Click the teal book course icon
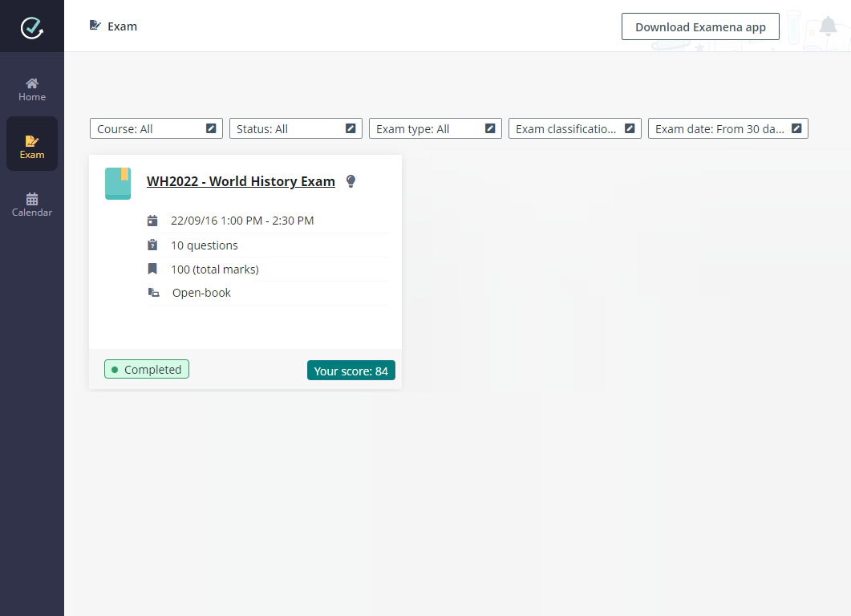This screenshot has height=616, width=851. [x=118, y=184]
